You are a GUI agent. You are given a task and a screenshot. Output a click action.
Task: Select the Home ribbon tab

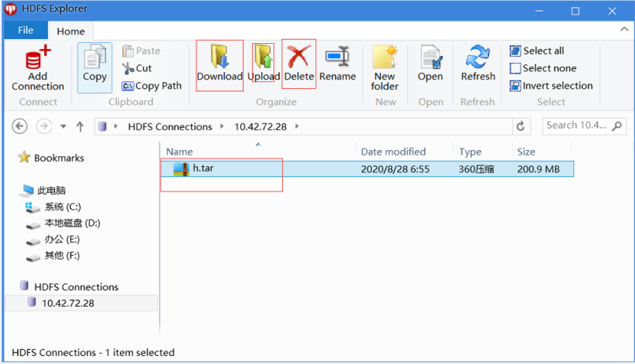point(70,31)
